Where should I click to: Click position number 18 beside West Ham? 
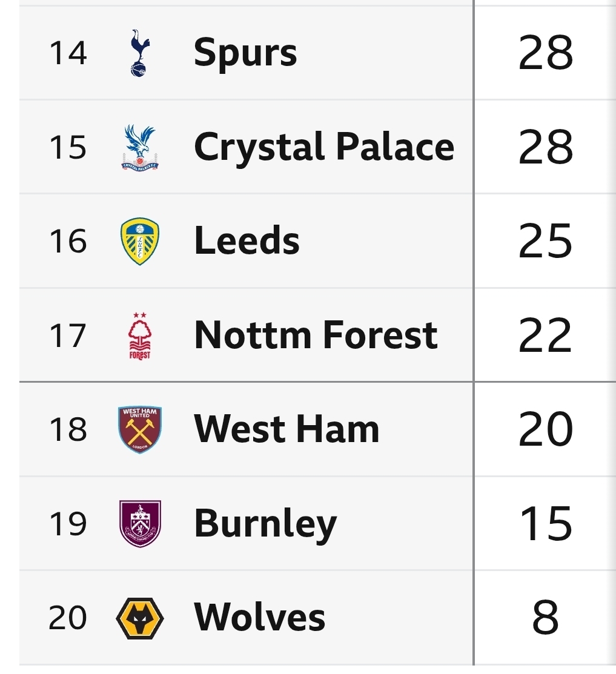click(68, 429)
